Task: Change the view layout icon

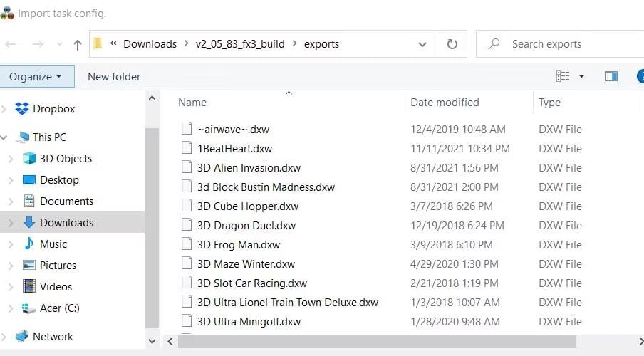Action: pos(563,76)
